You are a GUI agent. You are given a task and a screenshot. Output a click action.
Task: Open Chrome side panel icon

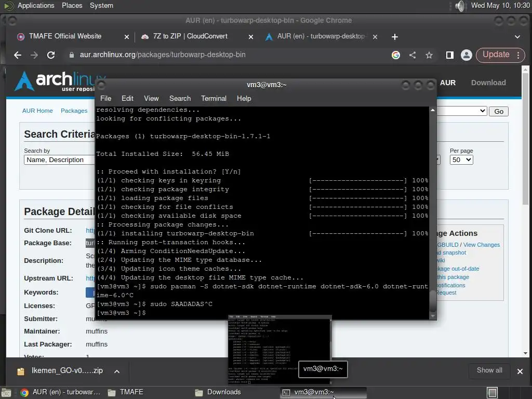[x=450, y=55]
